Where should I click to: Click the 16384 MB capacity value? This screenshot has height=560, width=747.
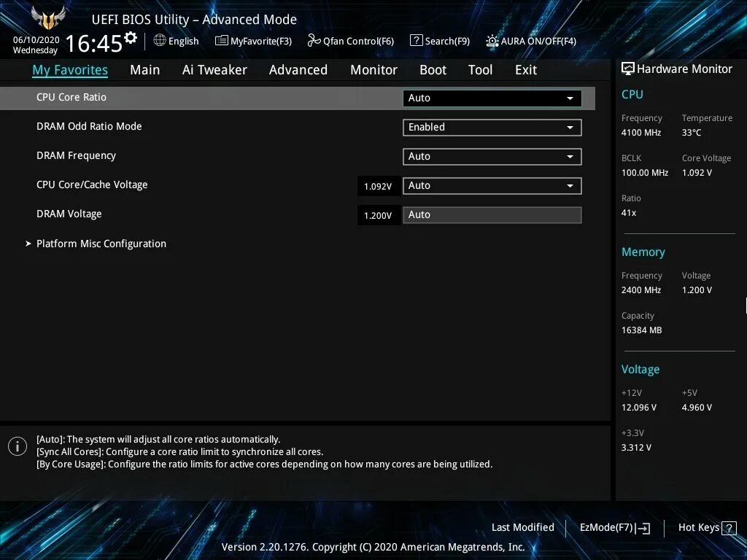coord(642,330)
